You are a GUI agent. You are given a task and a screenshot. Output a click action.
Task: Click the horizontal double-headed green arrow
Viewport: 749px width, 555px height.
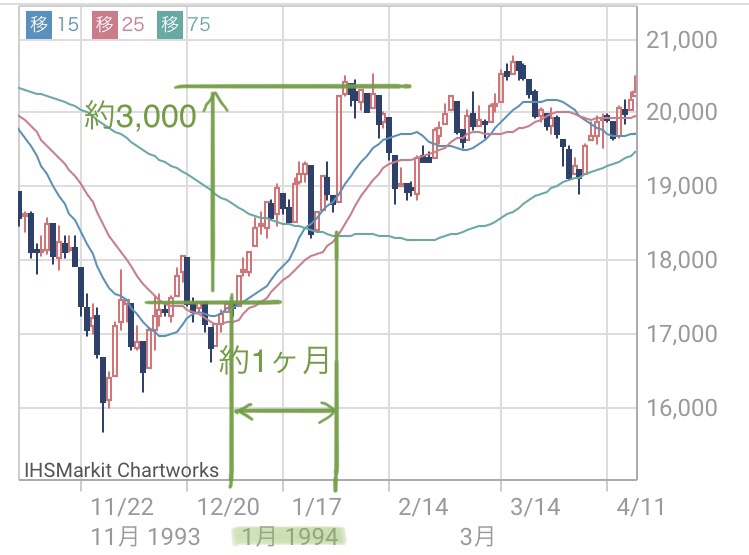coord(285,409)
